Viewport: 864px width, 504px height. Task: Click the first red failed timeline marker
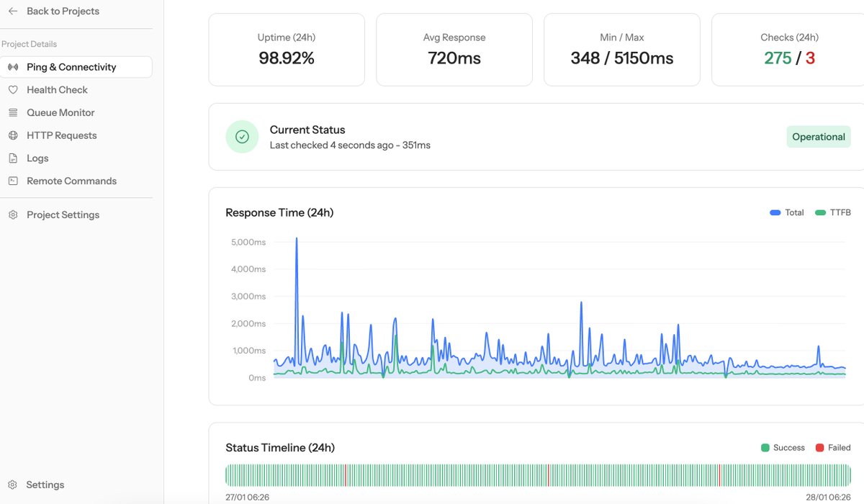click(x=345, y=475)
